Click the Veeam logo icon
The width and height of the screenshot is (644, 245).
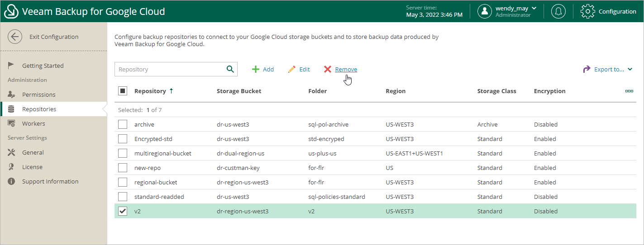[11, 11]
